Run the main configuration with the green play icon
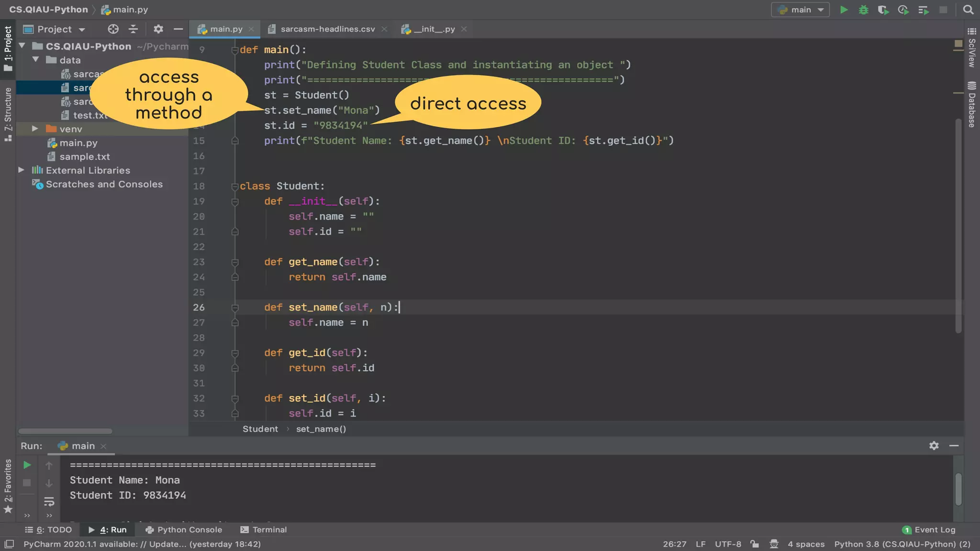This screenshot has width=980, height=551. 844,10
